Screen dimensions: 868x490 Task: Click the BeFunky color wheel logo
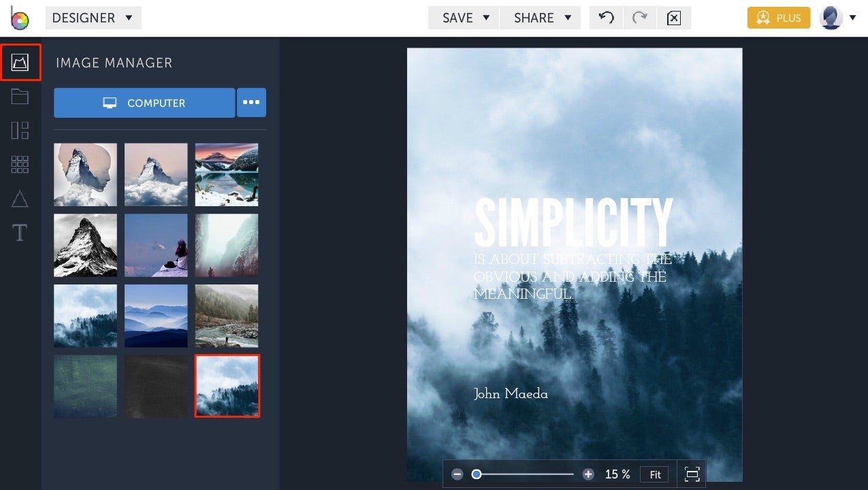(x=20, y=18)
